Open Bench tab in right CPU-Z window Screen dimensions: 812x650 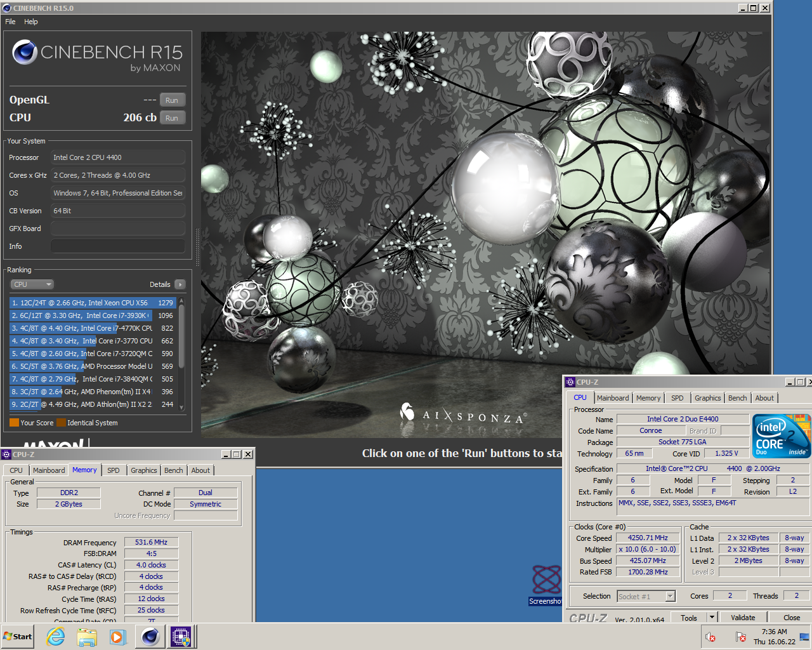click(x=738, y=398)
